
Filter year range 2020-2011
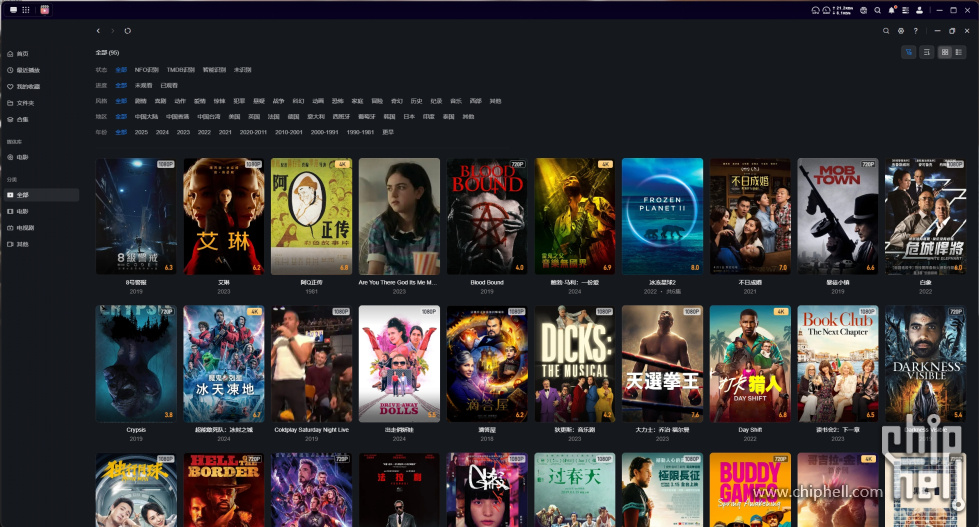pyautogui.click(x=253, y=132)
